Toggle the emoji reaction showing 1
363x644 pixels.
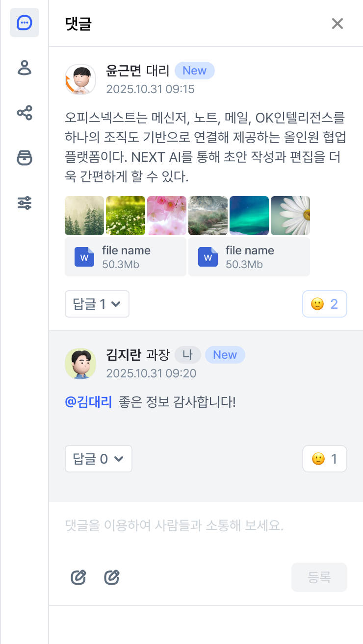pos(325,459)
